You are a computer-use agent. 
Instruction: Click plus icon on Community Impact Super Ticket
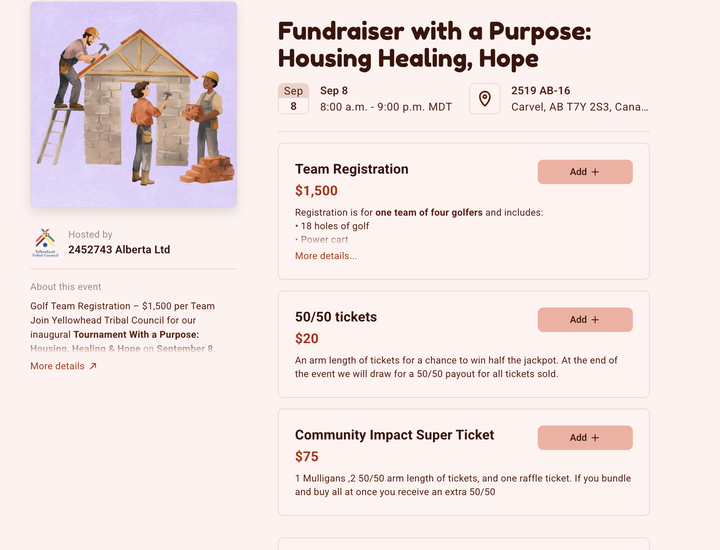(595, 438)
